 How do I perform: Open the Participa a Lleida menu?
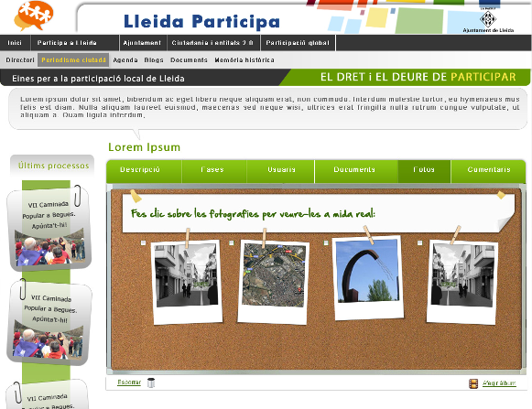(x=75, y=43)
